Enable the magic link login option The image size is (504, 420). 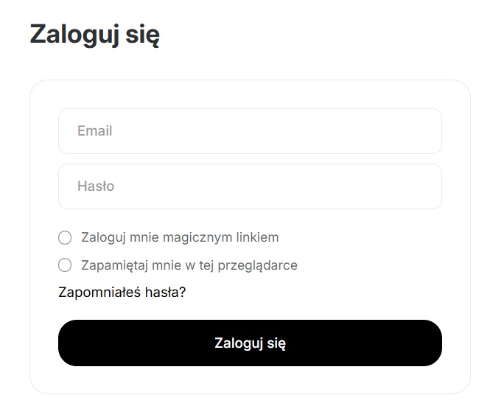(x=65, y=237)
